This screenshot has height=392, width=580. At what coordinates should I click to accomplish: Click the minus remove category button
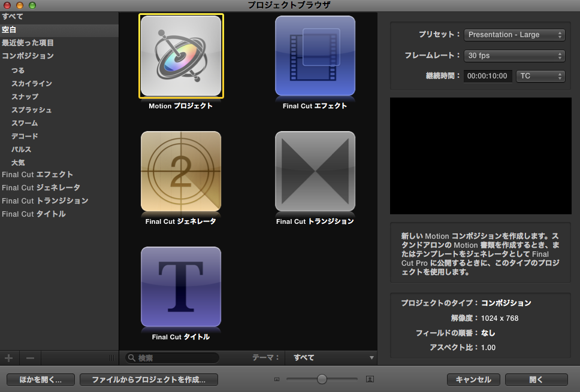click(31, 358)
